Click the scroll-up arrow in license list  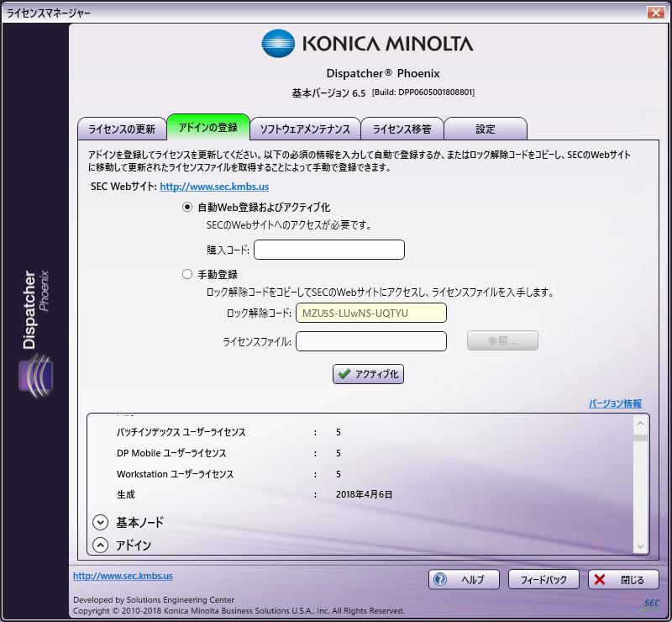[641, 424]
